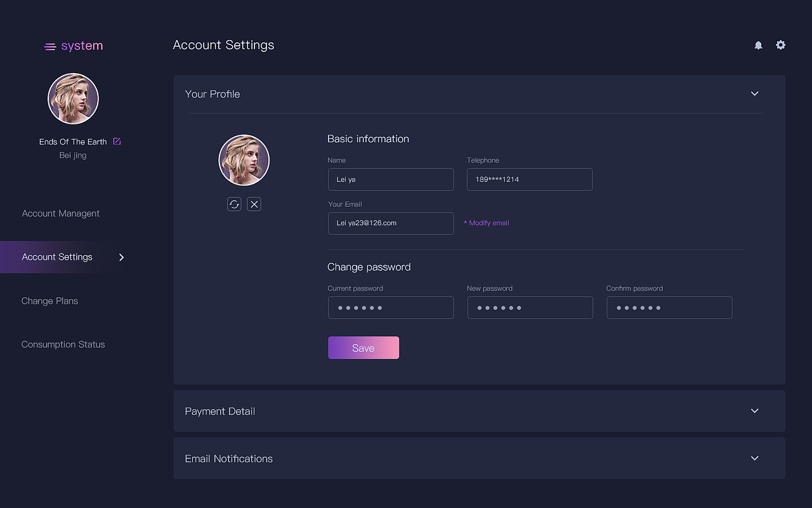This screenshot has height=508, width=812.
Task: Click the Current password field
Action: tap(391, 307)
